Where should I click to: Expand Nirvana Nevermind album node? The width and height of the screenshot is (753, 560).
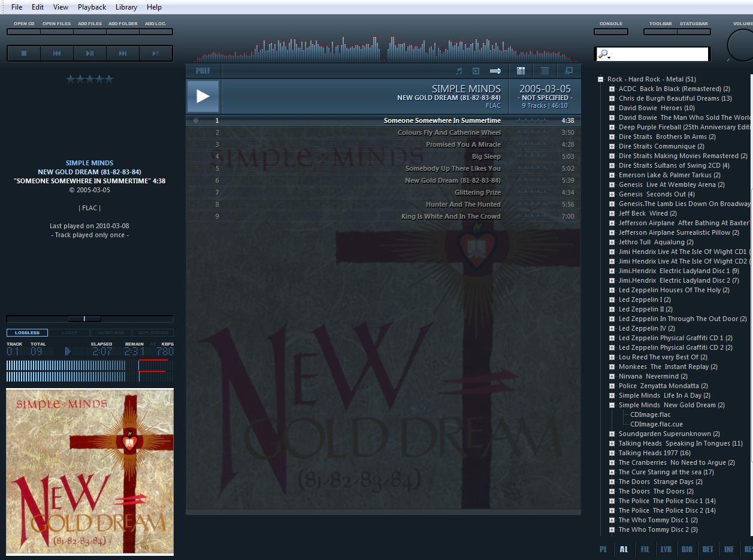pos(612,376)
